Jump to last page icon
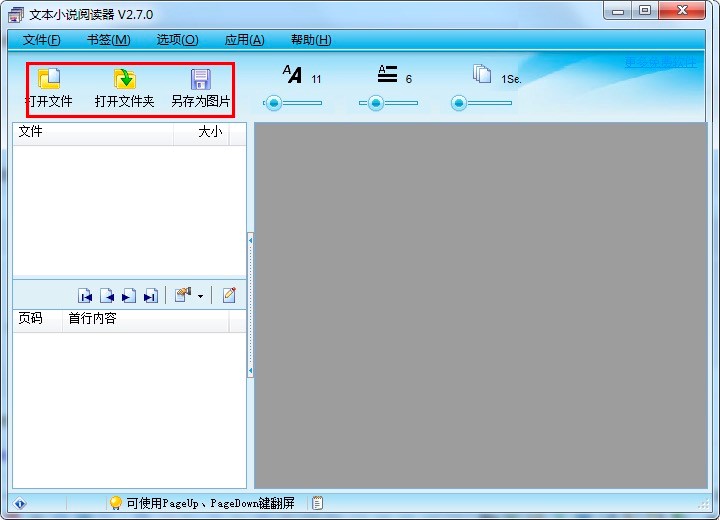The height and width of the screenshot is (520, 720). pos(151,296)
